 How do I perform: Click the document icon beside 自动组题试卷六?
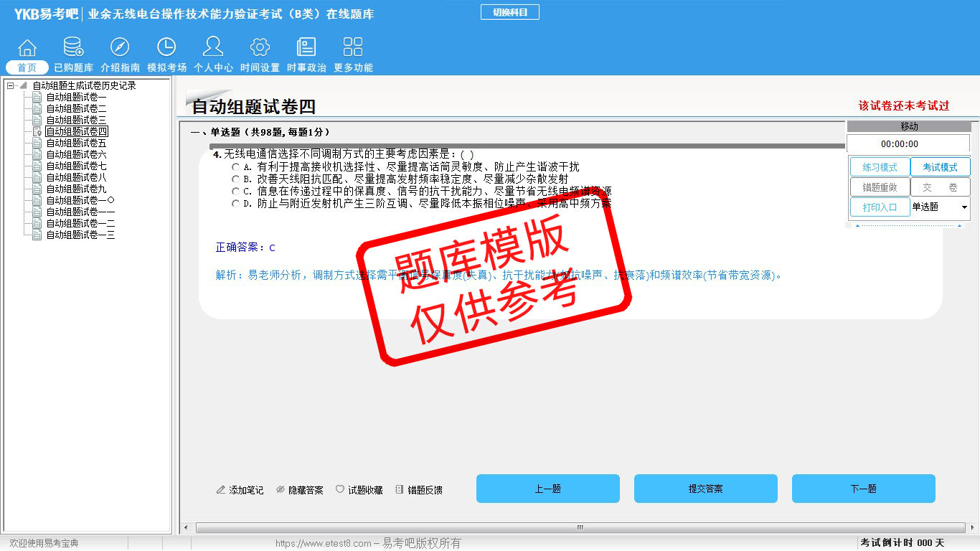point(37,155)
